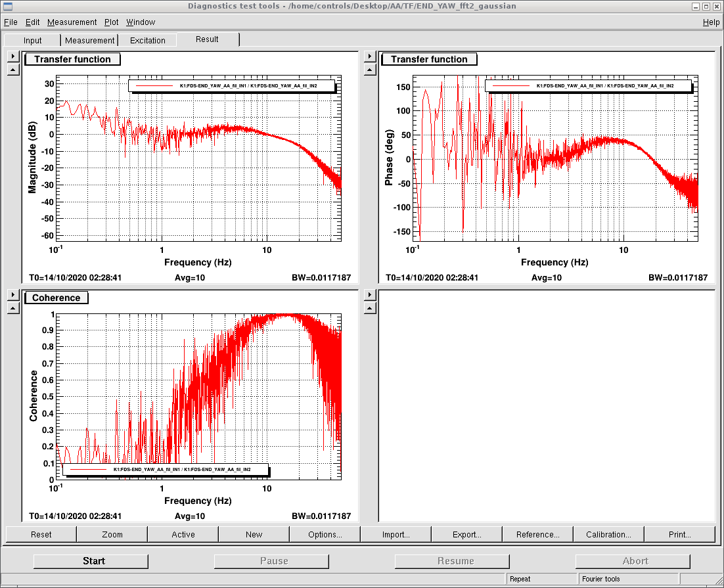This screenshot has height=588, width=724.
Task: Click the up-arrow button of the empty plot pad
Action: pos(370,307)
